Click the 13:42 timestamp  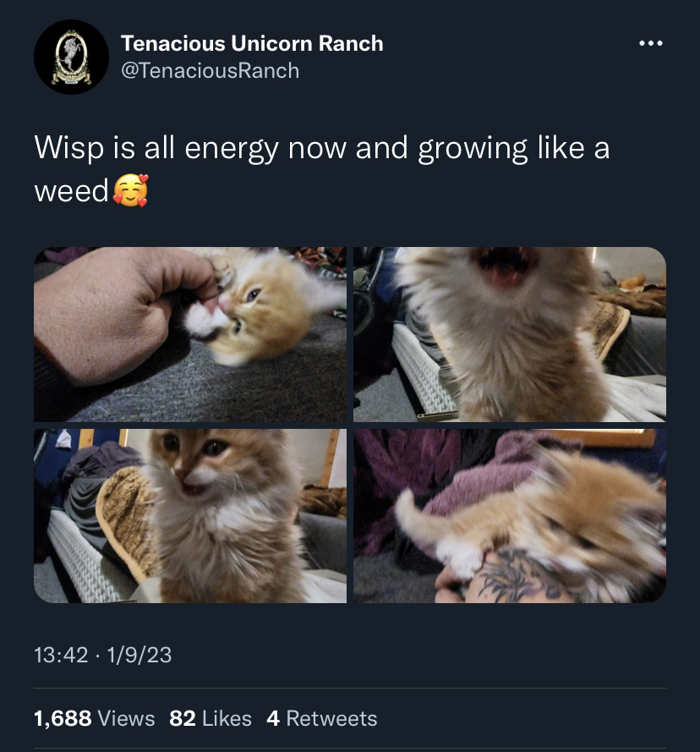pyautogui.click(x=61, y=655)
